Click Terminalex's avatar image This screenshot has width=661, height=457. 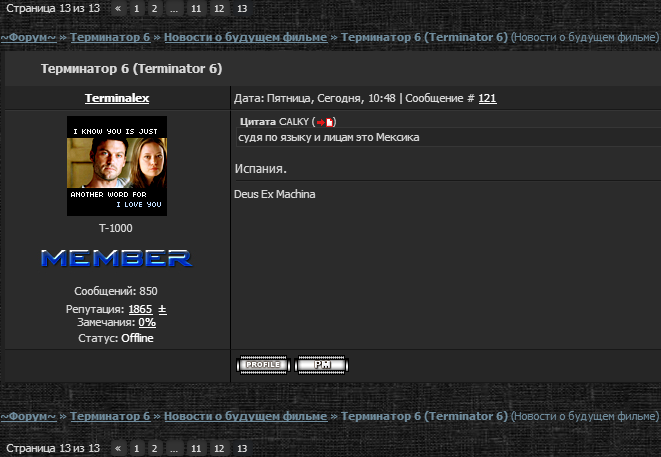117,166
